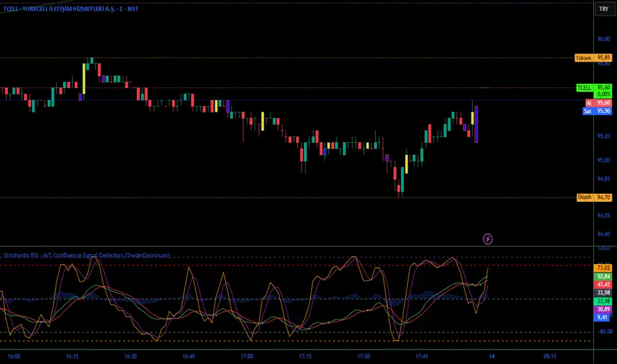Click the 17:00 mark on time axis
Viewport: 617px width, 364px height.
click(246, 356)
